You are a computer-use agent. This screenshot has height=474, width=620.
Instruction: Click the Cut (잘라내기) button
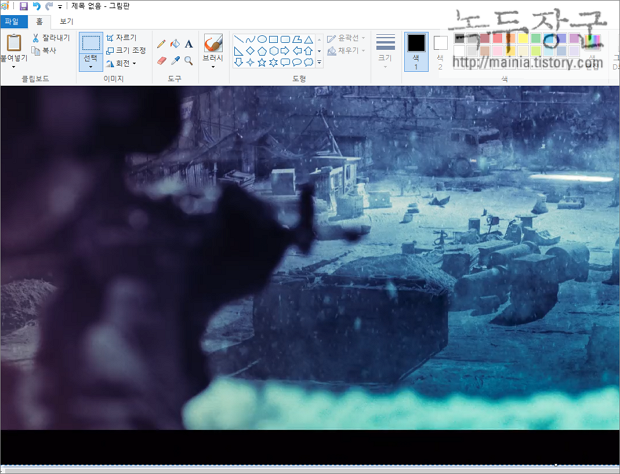[x=51, y=38]
